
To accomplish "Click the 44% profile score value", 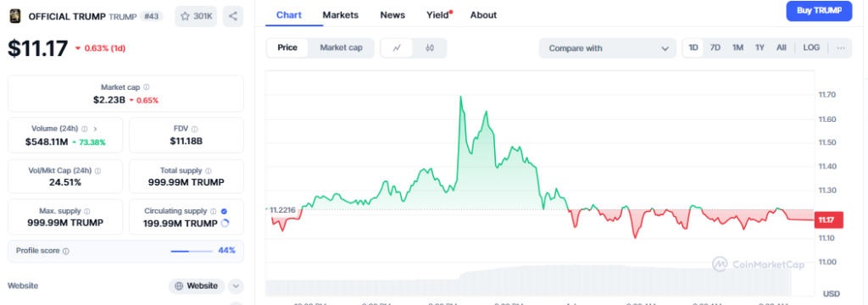I will click(x=226, y=251).
